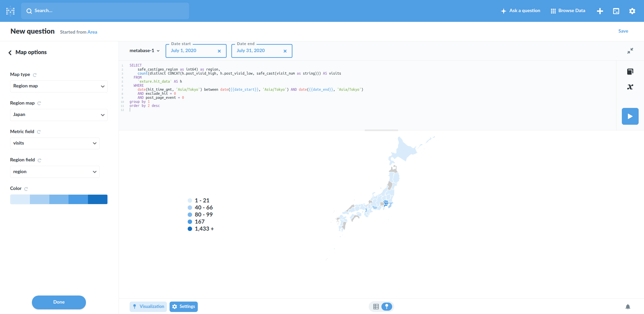Switch to the Settings tab
The width and height of the screenshot is (644, 314).
184,306
